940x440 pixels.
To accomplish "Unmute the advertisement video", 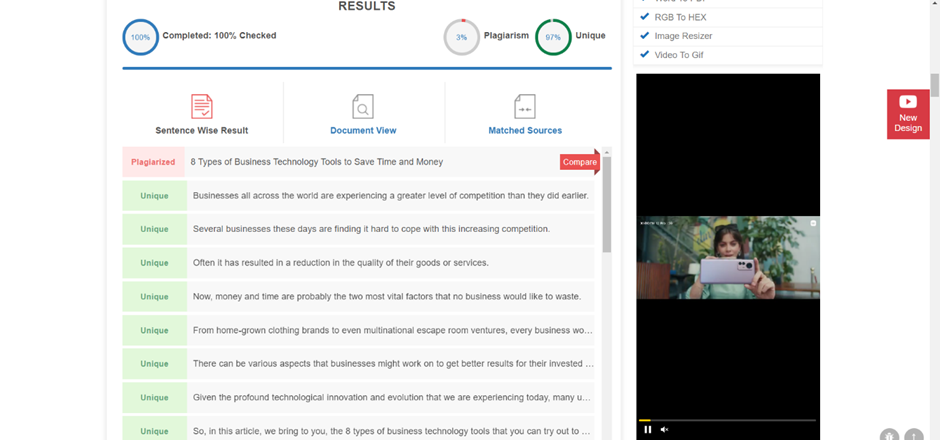I will [x=664, y=429].
